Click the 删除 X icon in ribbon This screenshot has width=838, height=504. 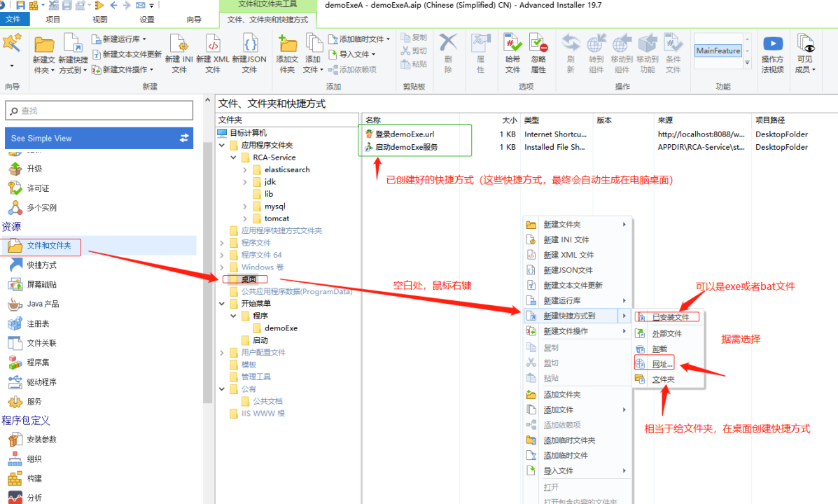pos(448,43)
